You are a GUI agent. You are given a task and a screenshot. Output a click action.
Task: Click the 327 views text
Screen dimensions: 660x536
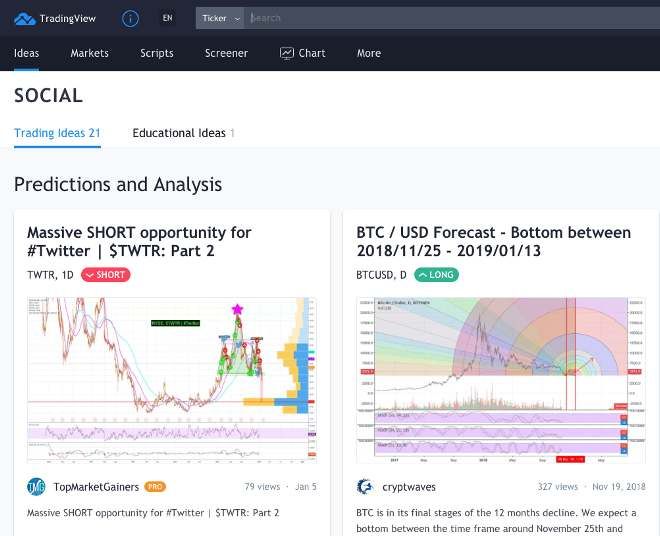coord(557,487)
